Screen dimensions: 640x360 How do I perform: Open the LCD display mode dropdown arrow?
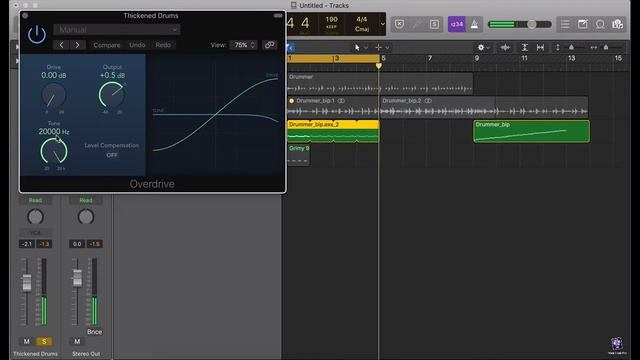coord(382,24)
